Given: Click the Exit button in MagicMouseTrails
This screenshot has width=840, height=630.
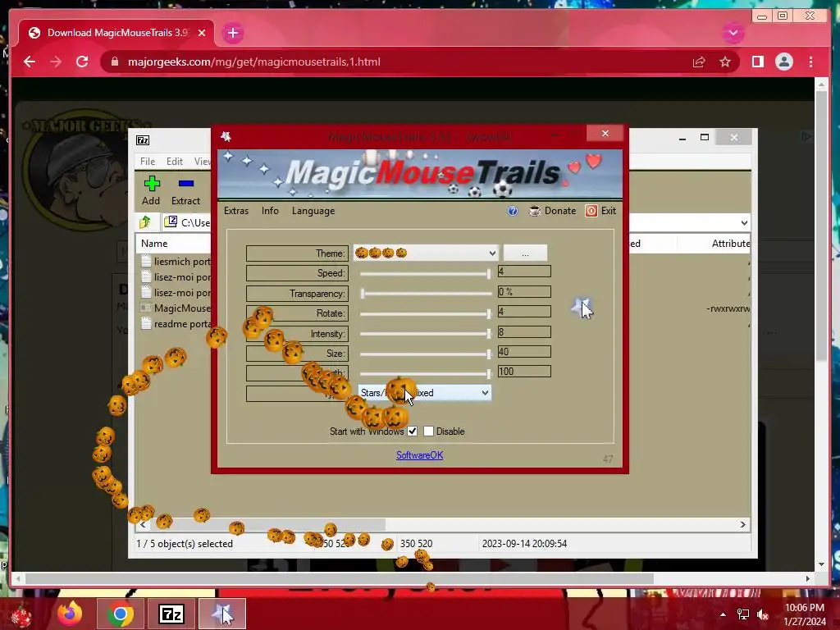Looking at the screenshot, I should click(x=600, y=211).
